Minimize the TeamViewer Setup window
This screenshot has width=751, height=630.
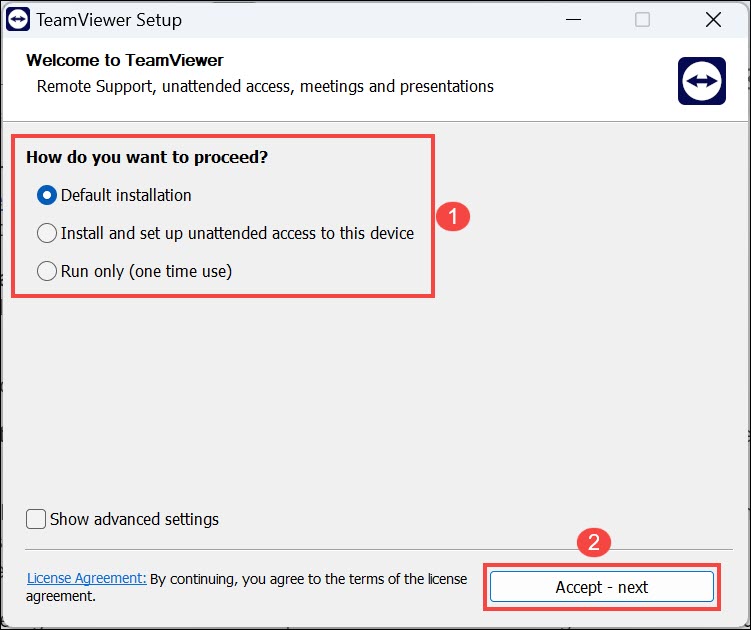[x=572, y=19]
